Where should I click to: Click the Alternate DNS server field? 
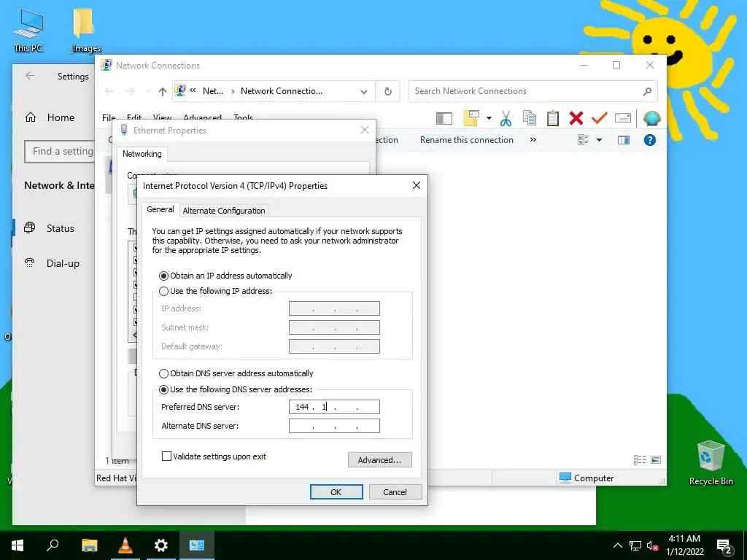(x=334, y=426)
